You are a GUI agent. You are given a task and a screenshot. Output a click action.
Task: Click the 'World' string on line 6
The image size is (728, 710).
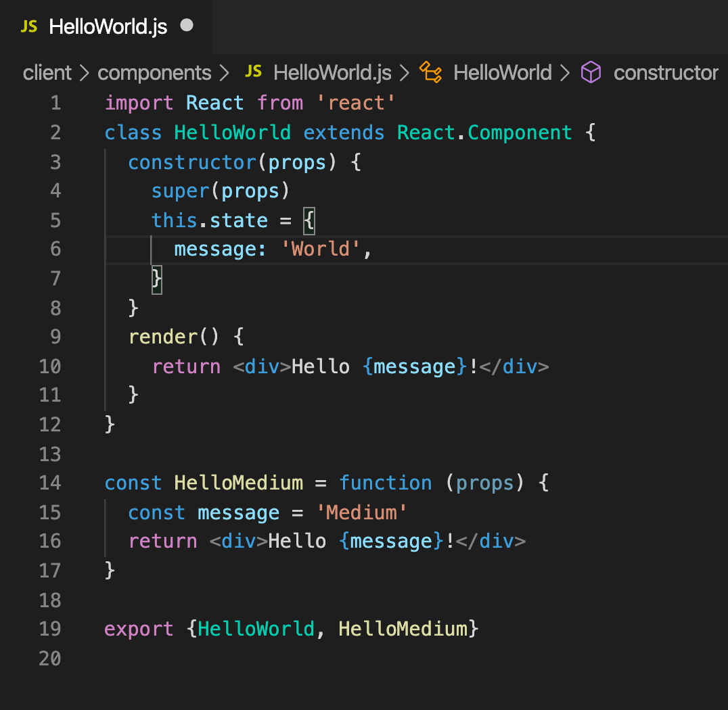pos(320,249)
